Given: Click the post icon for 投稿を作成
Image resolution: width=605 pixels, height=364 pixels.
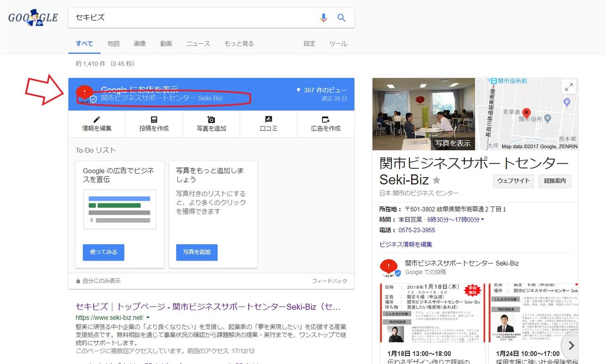Looking at the screenshot, I should pyautogui.click(x=154, y=119).
